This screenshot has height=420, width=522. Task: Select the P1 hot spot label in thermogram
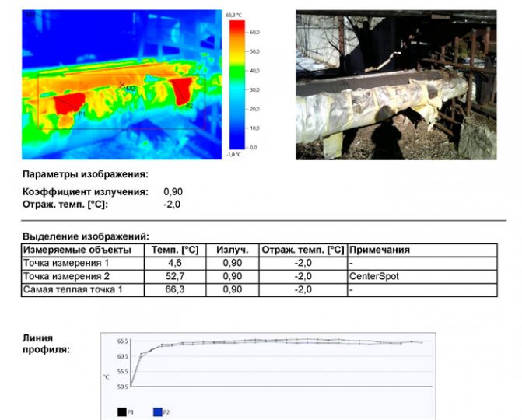82,114
